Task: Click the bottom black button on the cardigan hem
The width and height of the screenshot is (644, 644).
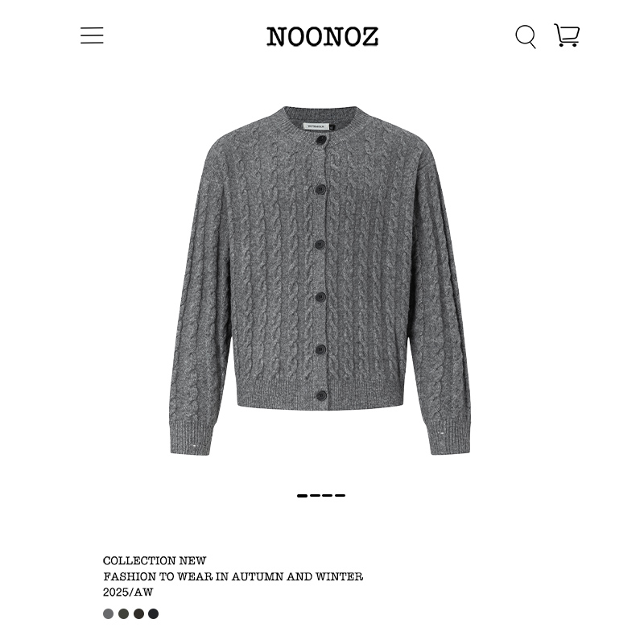Action: pos(320,396)
